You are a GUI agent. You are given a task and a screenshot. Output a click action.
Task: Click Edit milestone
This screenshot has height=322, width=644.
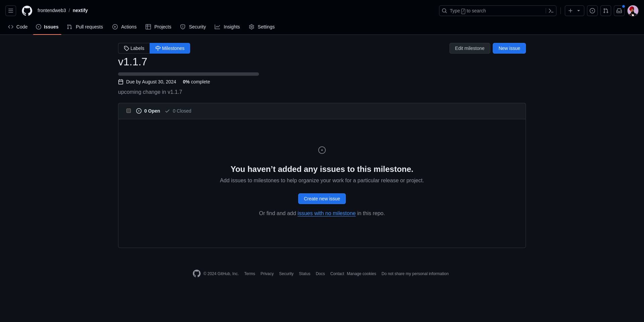point(470,48)
